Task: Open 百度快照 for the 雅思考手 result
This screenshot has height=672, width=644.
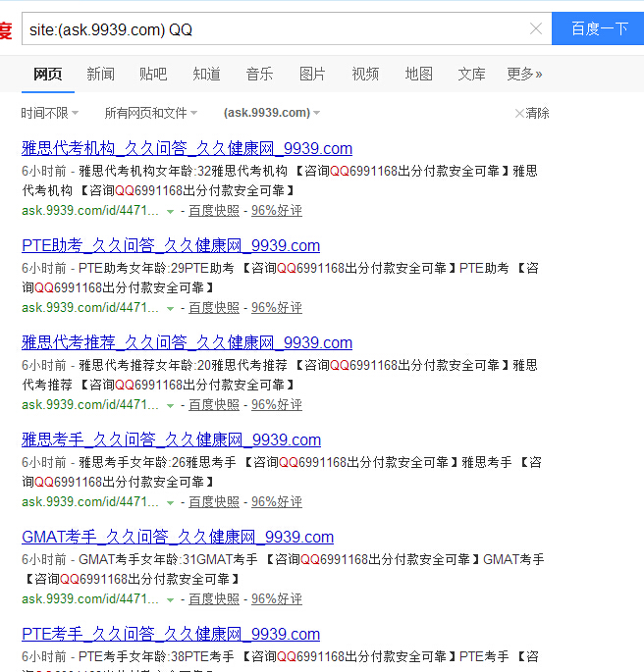Action: tap(214, 502)
